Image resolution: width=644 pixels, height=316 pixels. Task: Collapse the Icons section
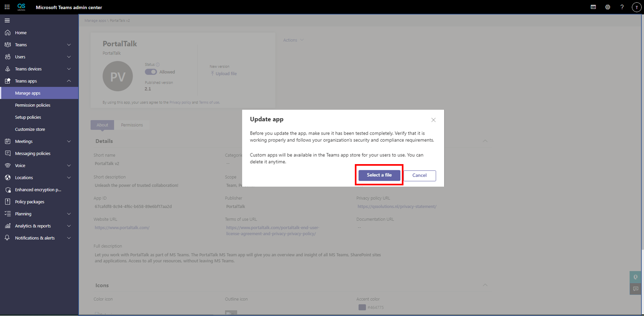[x=485, y=285]
